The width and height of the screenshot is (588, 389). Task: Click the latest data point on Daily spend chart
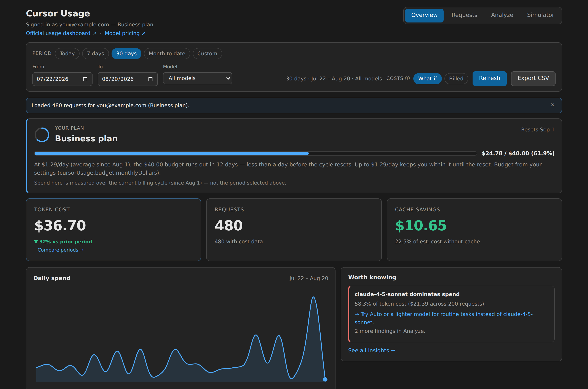click(x=325, y=379)
